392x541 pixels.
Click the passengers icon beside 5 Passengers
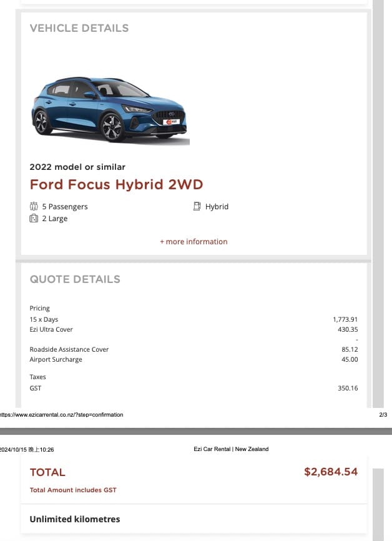tap(34, 206)
